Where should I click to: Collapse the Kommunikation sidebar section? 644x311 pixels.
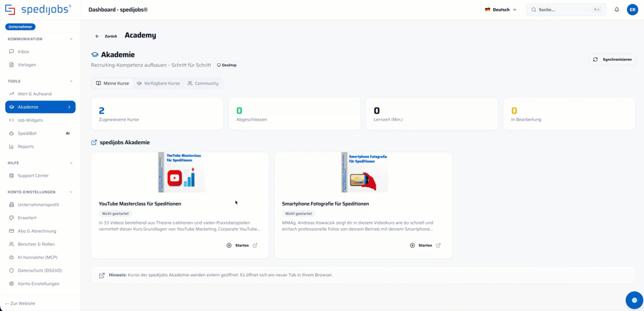point(71,39)
